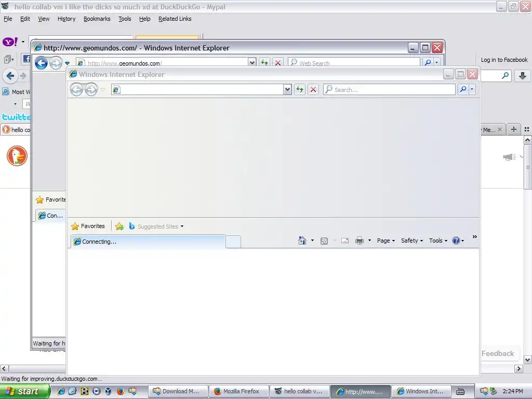
Task: Open Recent Pages dropdown in the geomundos IE window
Action: [67, 63]
